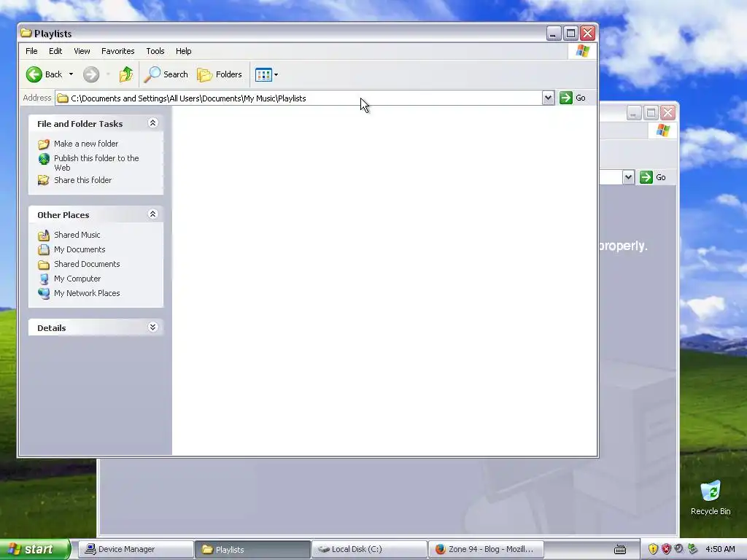Open the Back history dropdown arrow

(x=71, y=74)
